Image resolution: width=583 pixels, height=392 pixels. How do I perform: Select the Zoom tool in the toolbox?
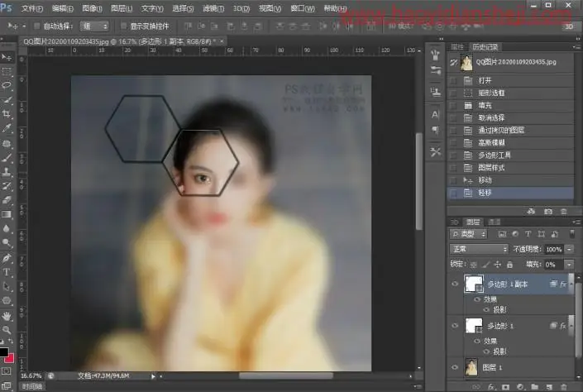click(x=7, y=330)
